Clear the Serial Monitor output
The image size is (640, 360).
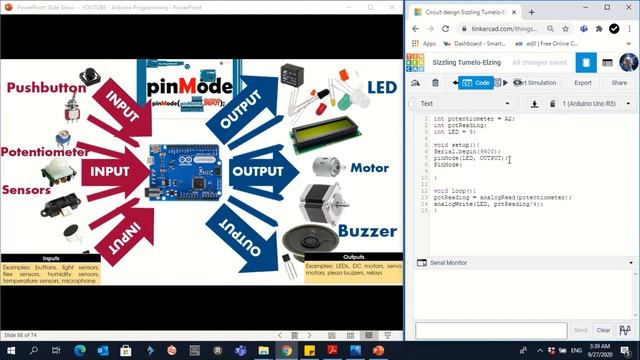(603, 330)
